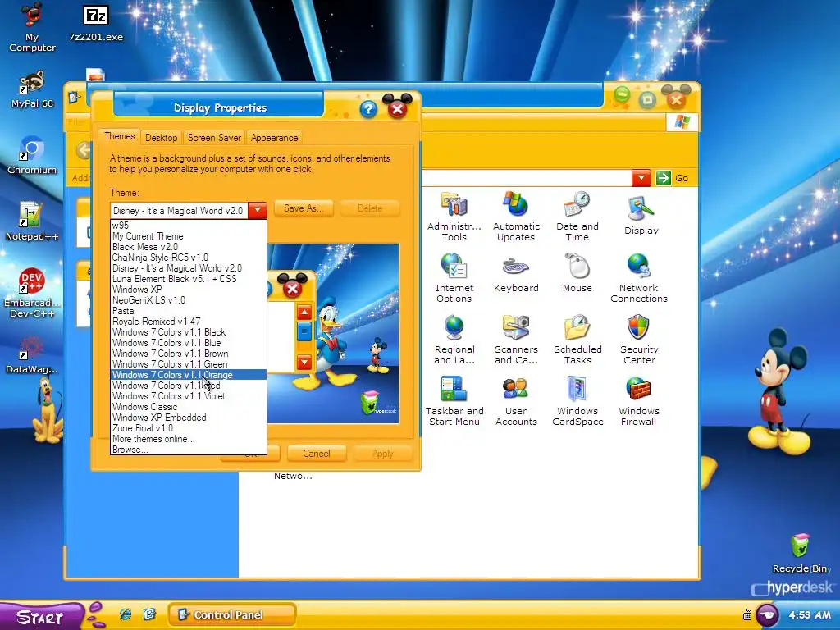Open Internet Options icon

pos(454,278)
